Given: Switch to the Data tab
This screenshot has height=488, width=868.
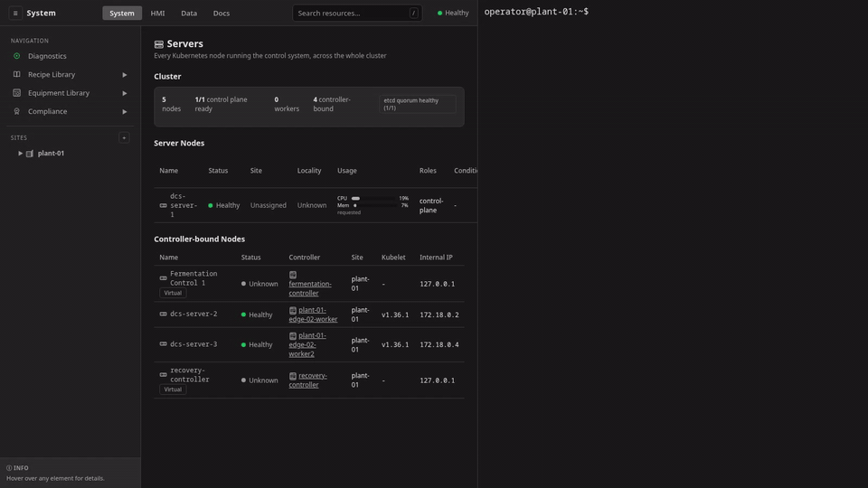Looking at the screenshot, I should 189,14.
